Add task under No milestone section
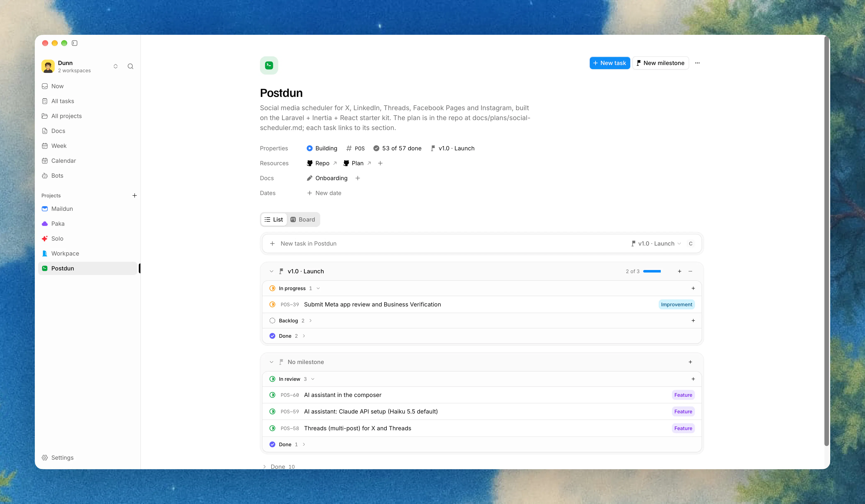 pyautogui.click(x=690, y=362)
